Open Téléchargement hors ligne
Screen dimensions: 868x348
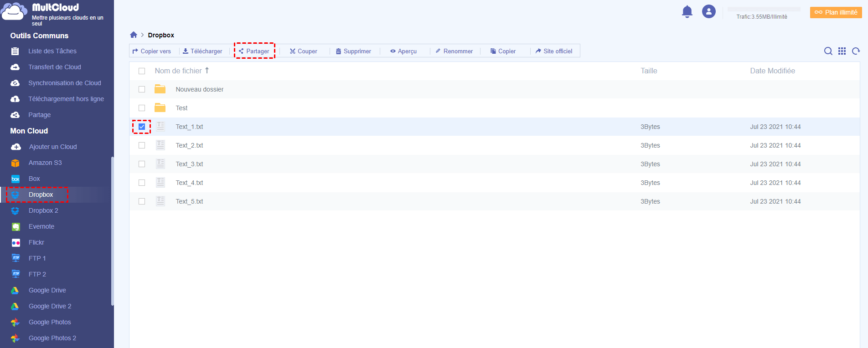point(66,99)
